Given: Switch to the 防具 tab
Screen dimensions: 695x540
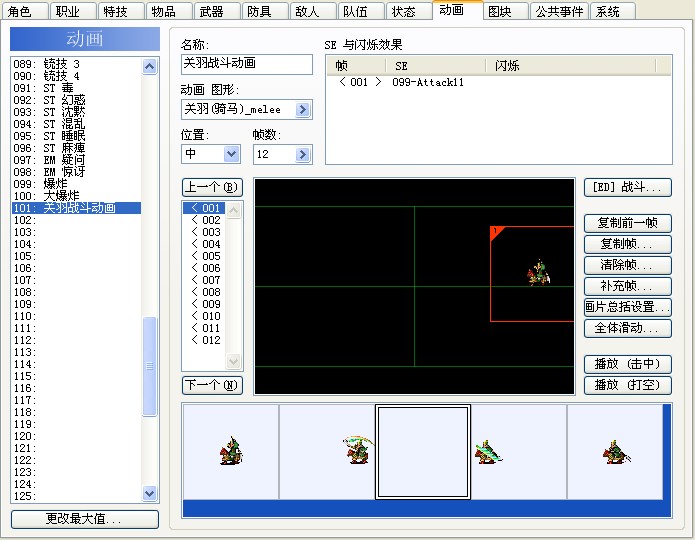Looking at the screenshot, I should (x=264, y=11).
